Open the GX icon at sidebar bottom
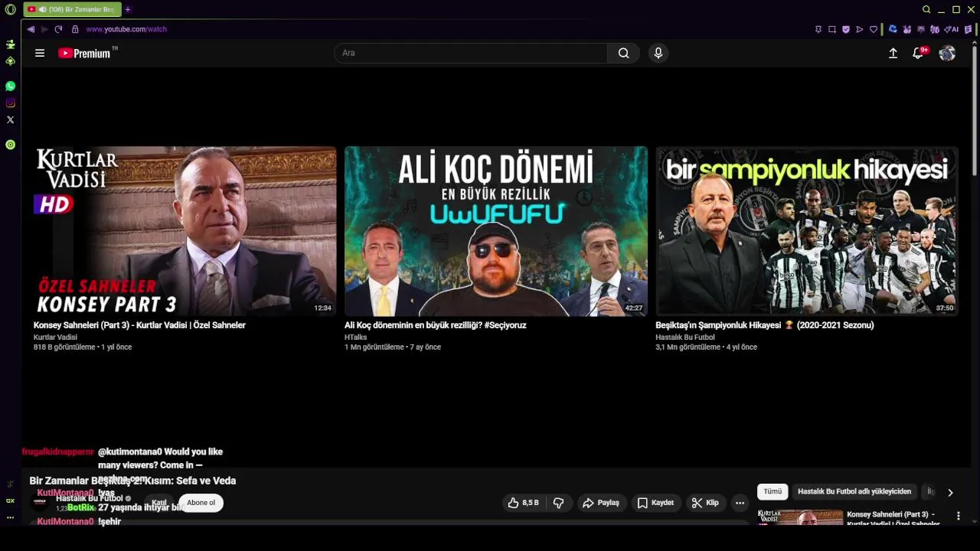980x551 pixels. [10, 500]
